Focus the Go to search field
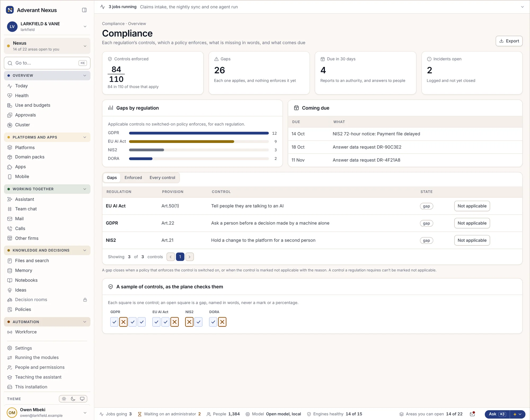 click(x=47, y=63)
